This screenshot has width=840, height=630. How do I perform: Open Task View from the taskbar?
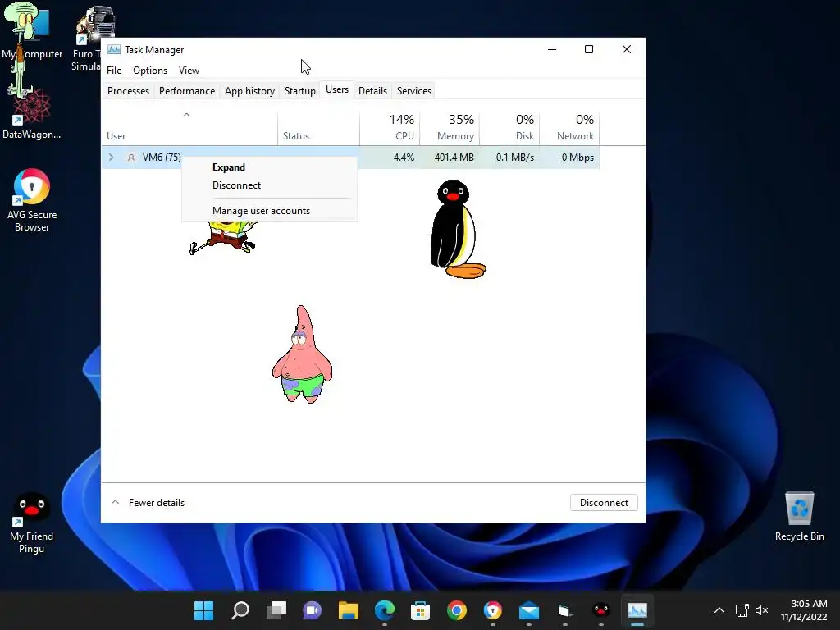pyautogui.click(x=276, y=610)
